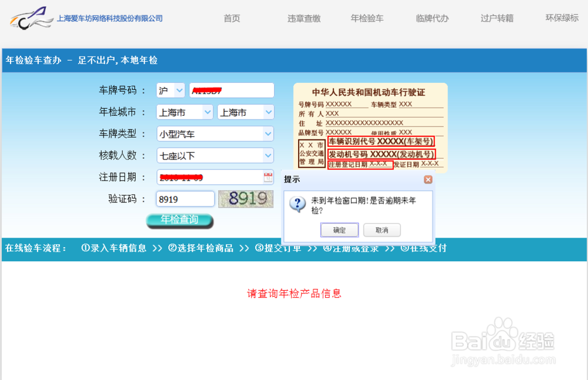The width and height of the screenshot is (588, 380).
Task: Confirm the dialog with 确定
Action: pyautogui.click(x=339, y=230)
